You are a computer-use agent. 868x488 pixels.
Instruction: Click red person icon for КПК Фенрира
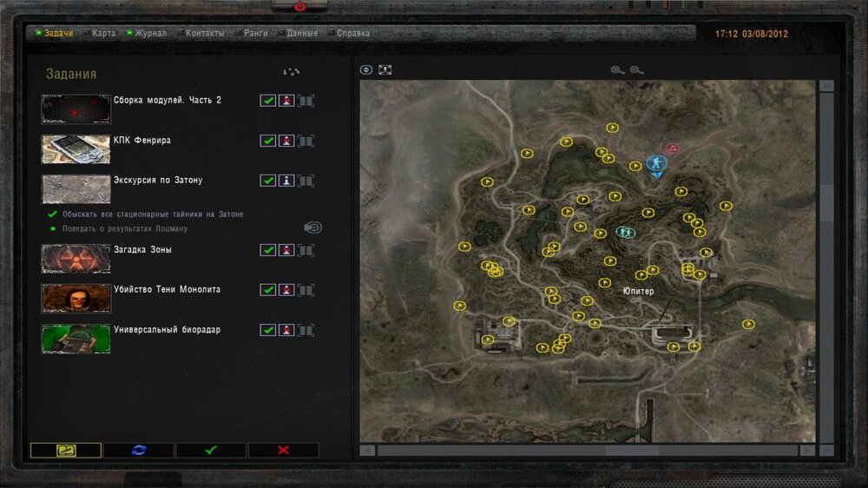click(x=286, y=141)
